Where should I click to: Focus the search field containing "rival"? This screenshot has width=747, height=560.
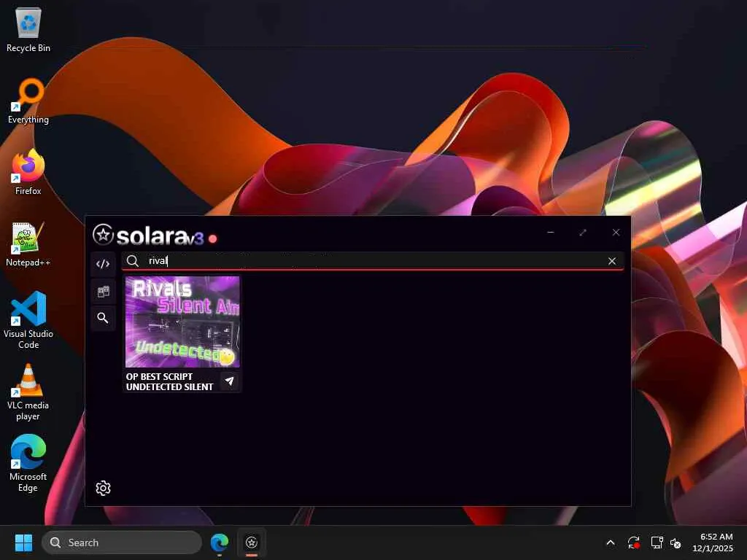point(373,261)
